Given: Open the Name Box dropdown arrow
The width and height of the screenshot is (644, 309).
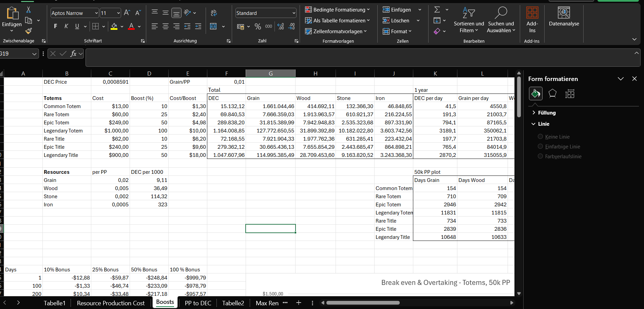Looking at the screenshot, I should click(34, 54).
